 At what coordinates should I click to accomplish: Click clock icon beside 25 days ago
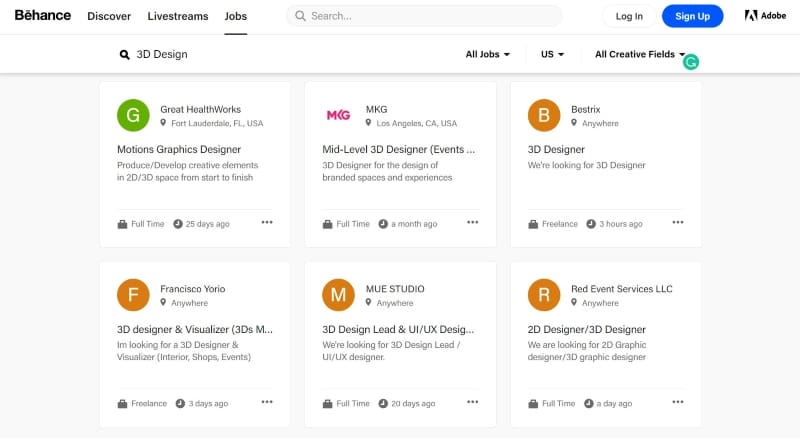178,224
